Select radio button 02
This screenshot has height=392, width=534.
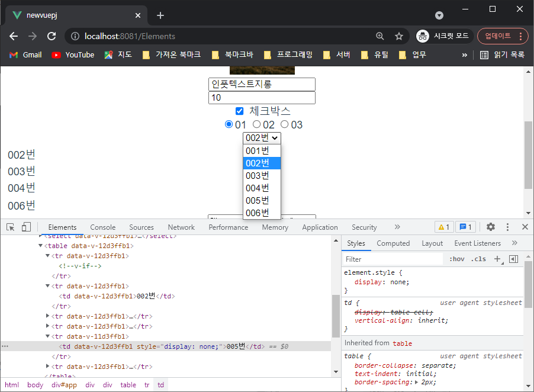pos(256,124)
